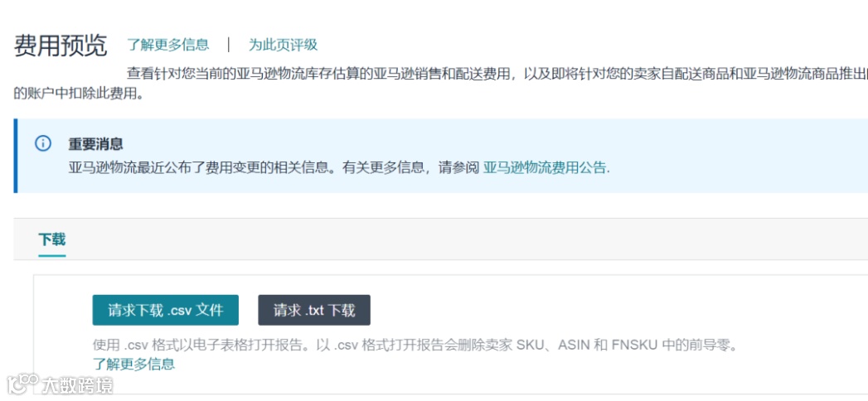Click the 重要消息 heading text
Viewport: 868px width, 401px height.
coord(96,144)
